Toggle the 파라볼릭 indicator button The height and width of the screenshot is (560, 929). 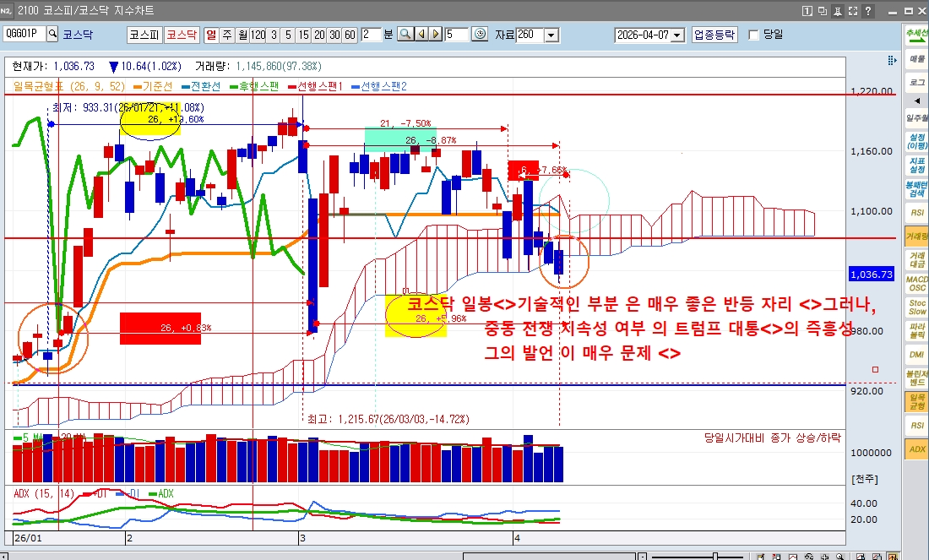(916, 330)
